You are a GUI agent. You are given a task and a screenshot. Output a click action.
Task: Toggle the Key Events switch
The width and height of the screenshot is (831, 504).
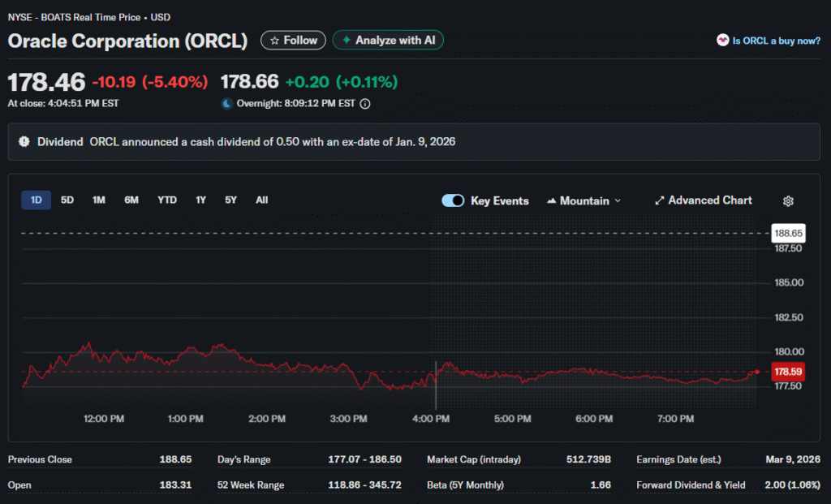click(453, 200)
